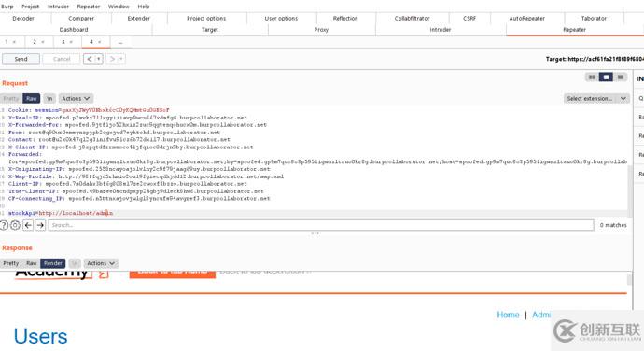The width and height of the screenshot is (644, 351).
Task: Switch Response view to Render
Action: click(53, 263)
